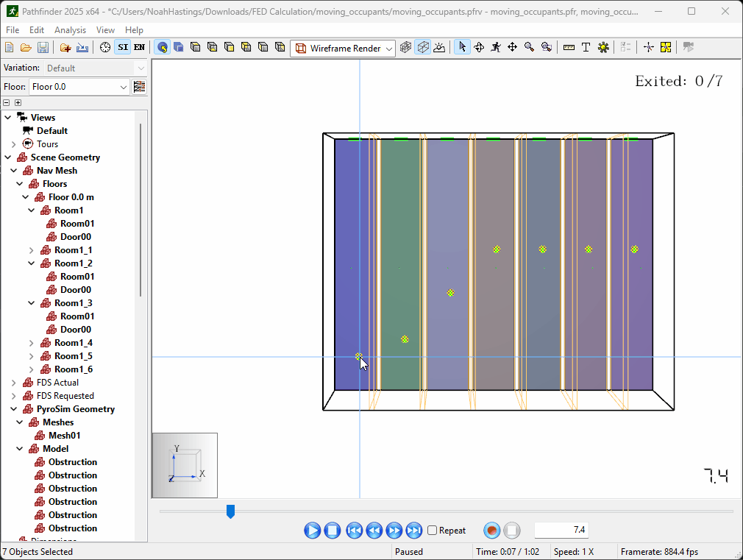Toggle the wireframe box outline icon
The image size is (743, 560).
(423, 47)
